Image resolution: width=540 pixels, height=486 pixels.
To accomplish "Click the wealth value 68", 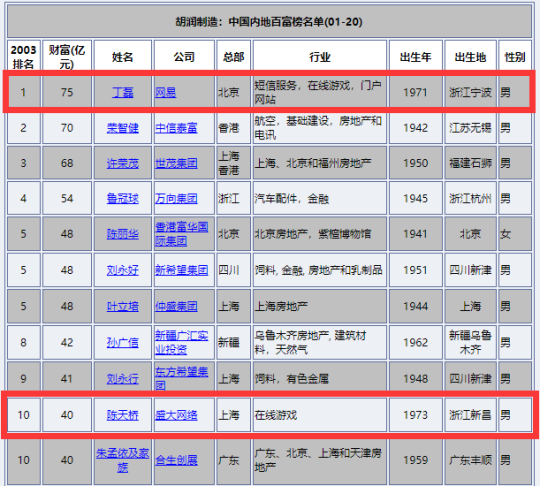I will tap(67, 163).
